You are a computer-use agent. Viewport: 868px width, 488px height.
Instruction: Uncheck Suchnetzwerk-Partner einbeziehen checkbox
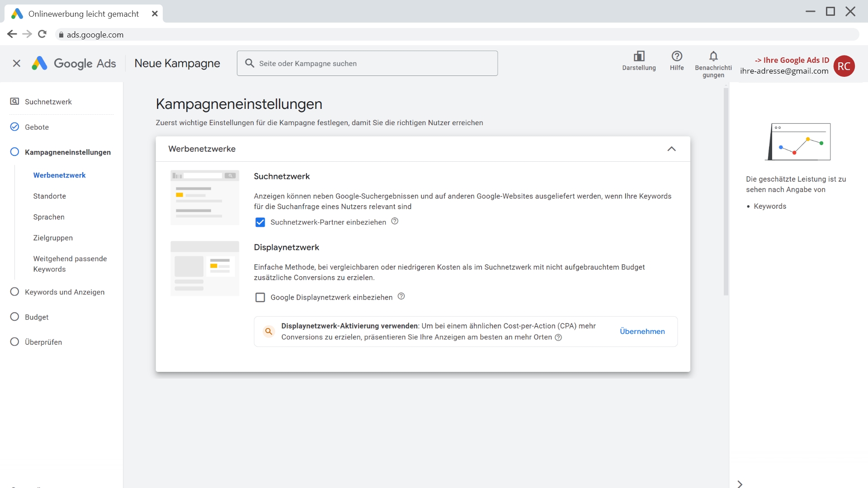coord(260,222)
